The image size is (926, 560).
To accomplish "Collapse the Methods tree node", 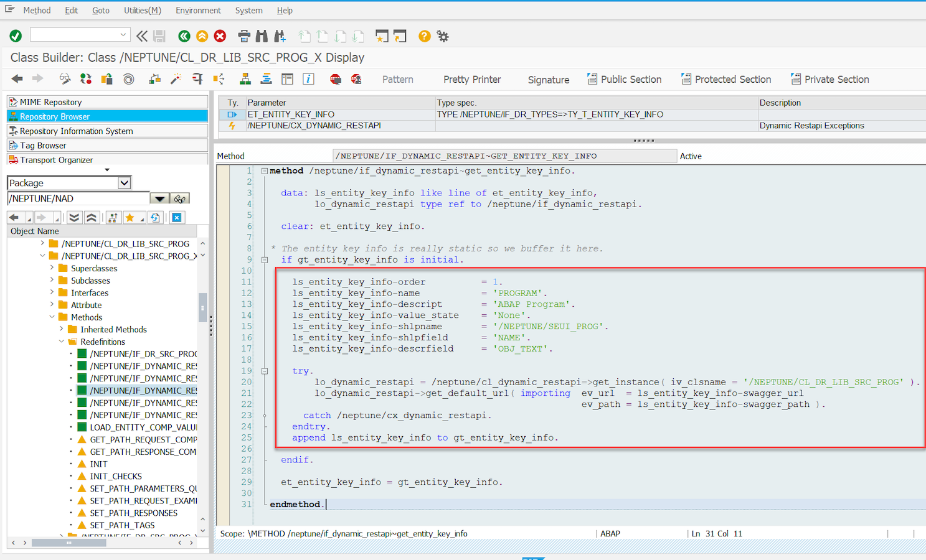I will coord(52,317).
